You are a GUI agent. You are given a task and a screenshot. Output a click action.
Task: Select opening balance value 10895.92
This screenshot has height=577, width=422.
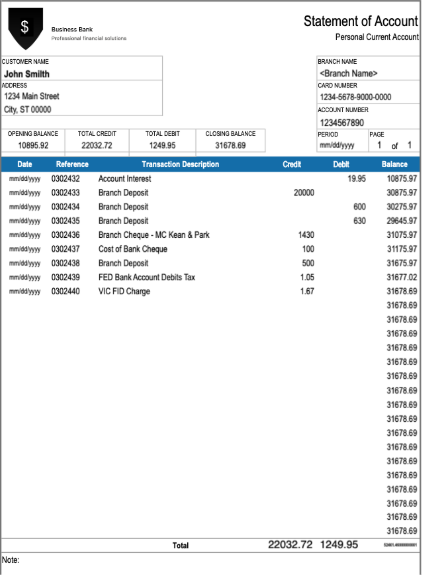[33, 145]
